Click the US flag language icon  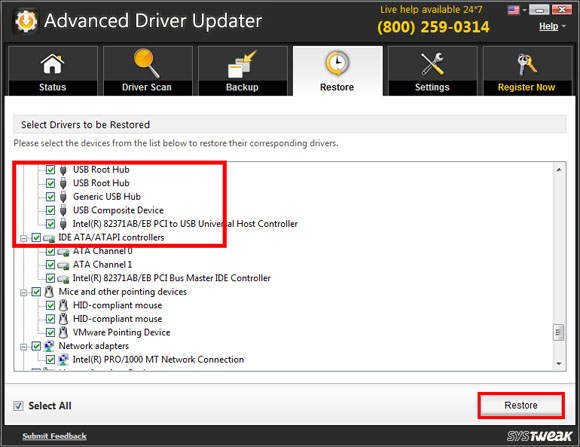click(513, 10)
